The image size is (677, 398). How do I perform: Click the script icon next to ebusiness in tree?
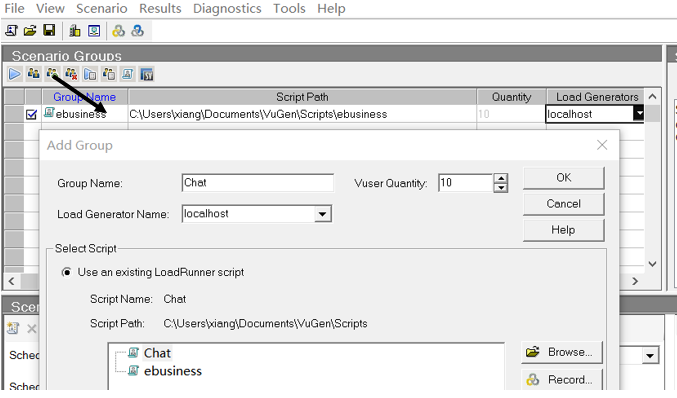click(x=134, y=370)
